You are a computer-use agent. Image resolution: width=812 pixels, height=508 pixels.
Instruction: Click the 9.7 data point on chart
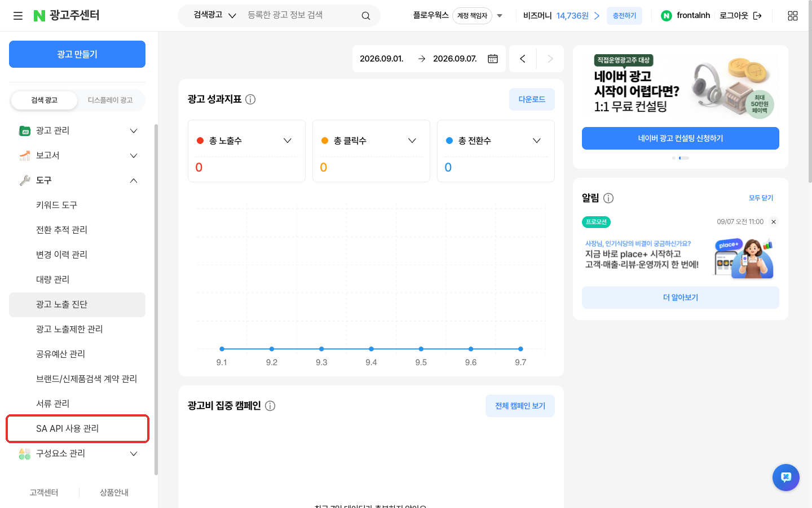[x=520, y=349]
